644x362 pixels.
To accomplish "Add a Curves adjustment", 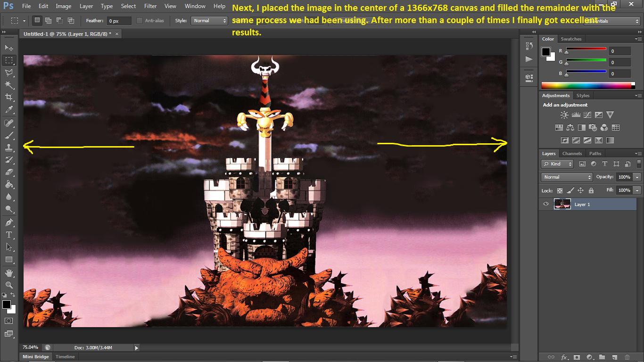I will (587, 115).
